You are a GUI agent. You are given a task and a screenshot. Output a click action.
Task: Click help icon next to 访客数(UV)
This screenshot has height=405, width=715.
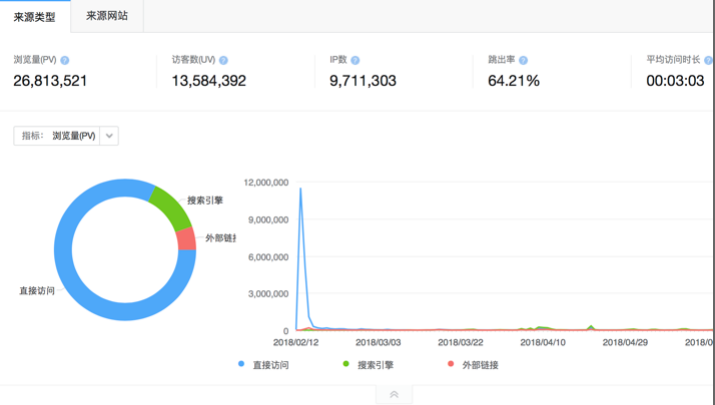[x=223, y=61]
